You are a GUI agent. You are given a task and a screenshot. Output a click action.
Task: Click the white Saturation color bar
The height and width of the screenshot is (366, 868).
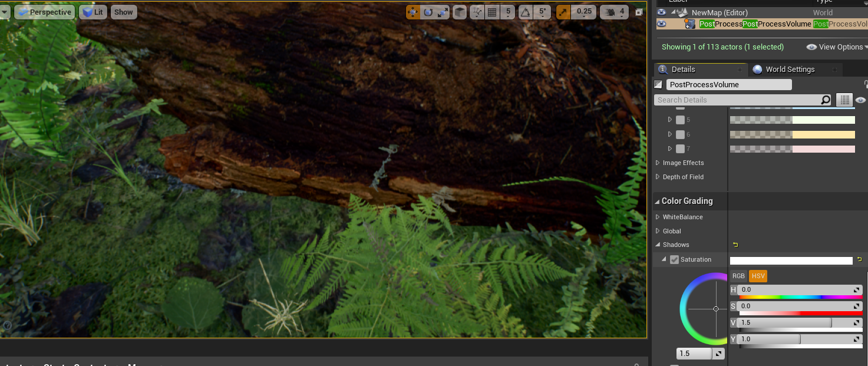(x=791, y=261)
